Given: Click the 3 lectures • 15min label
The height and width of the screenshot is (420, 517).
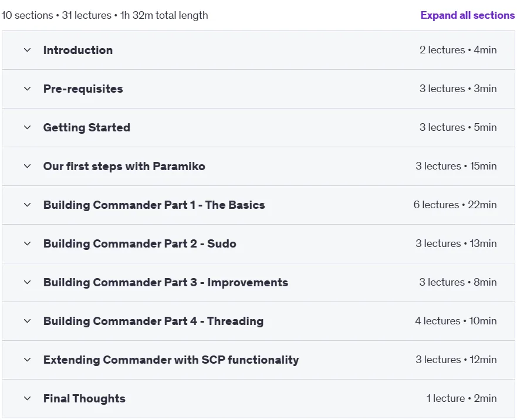Looking at the screenshot, I should (x=456, y=166).
